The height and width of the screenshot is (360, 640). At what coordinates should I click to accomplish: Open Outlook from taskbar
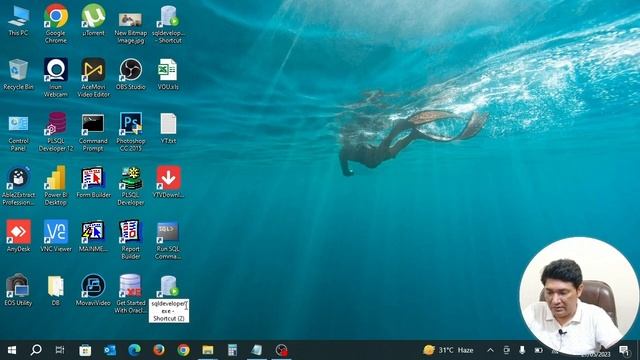tap(109, 350)
